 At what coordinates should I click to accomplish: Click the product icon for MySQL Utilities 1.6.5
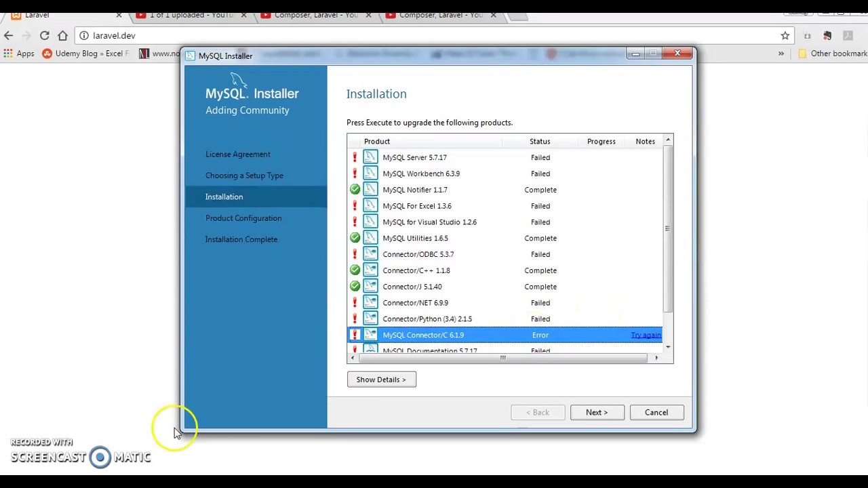click(370, 238)
